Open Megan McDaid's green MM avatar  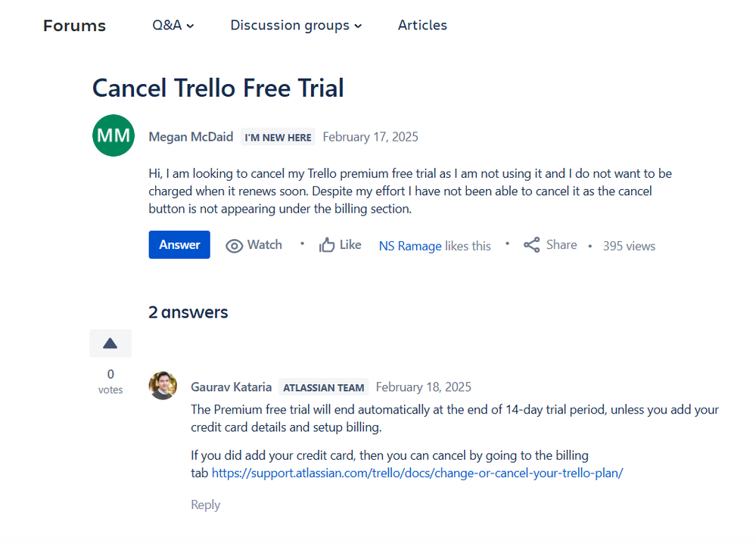114,135
